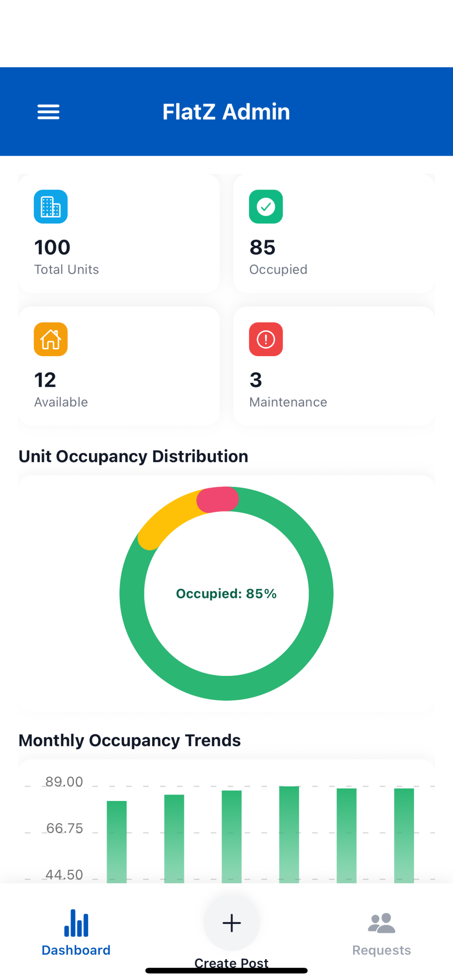Tap the tallest bar in Monthly Occupancy Trends
The height and width of the screenshot is (980, 453).
(289, 834)
